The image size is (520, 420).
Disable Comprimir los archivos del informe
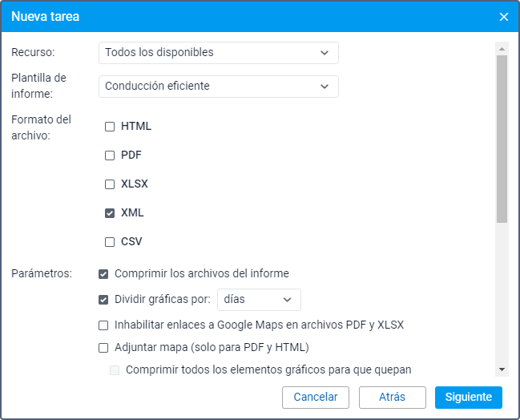pyautogui.click(x=103, y=274)
